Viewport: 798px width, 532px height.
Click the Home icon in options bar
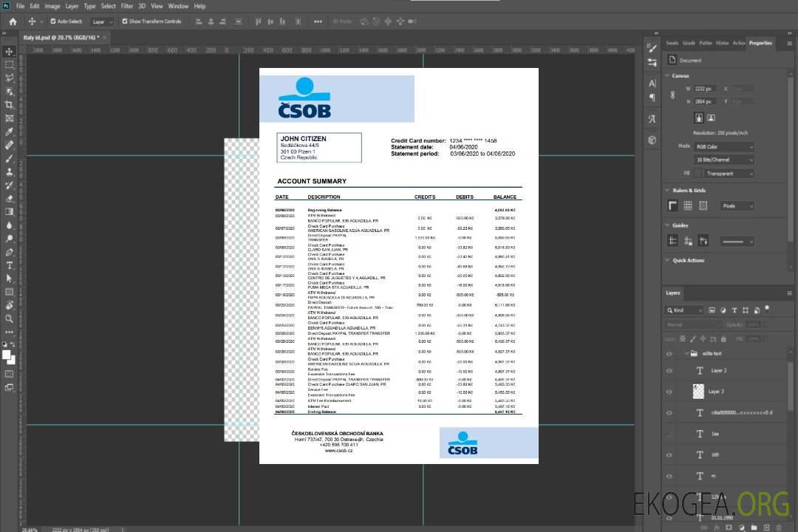coord(13,21)
